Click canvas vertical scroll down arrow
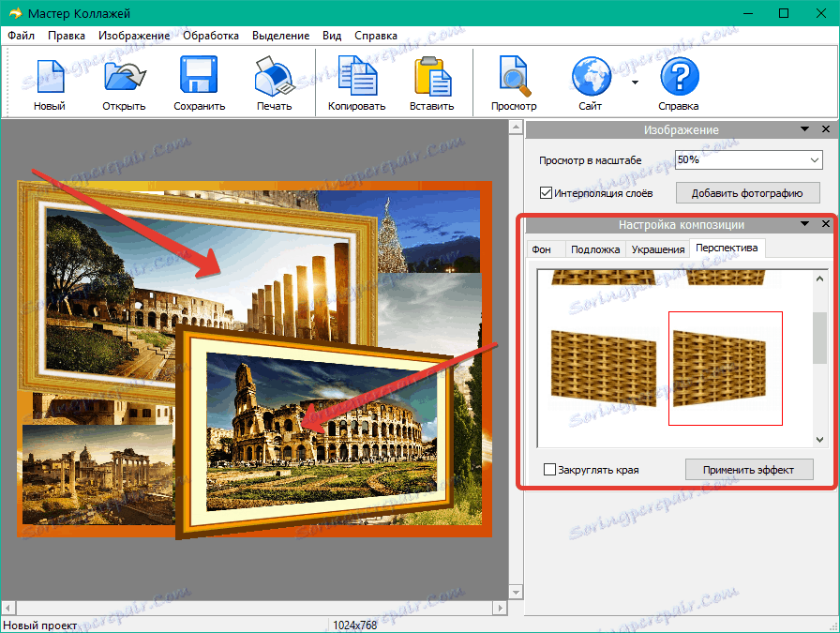 click(x=516, y=593)
